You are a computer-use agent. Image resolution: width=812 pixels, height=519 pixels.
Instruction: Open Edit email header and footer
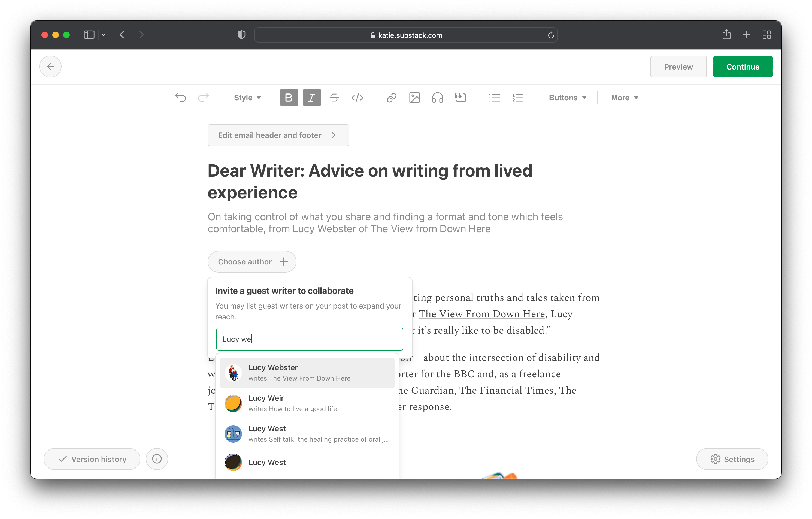pyautogui.click(x=278, y=135)
